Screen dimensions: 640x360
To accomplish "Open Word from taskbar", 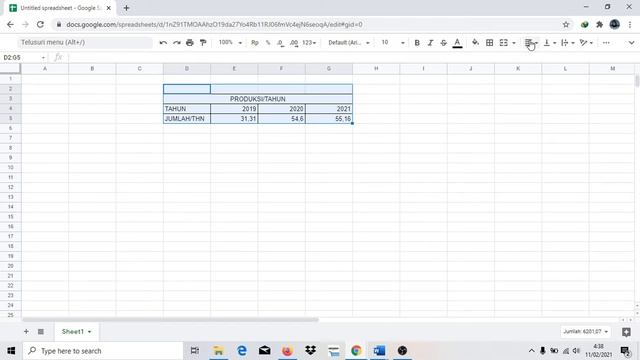I will 379,351.
